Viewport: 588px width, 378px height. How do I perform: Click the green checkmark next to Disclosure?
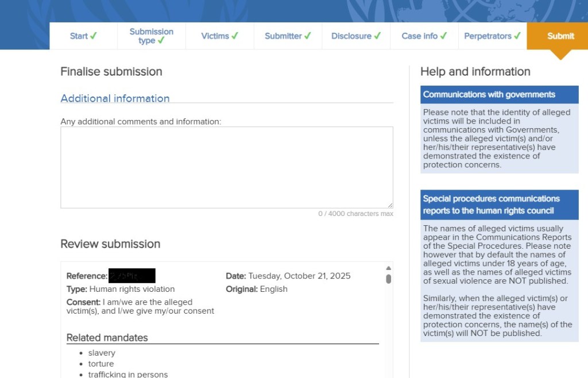[x=377, y=36]
